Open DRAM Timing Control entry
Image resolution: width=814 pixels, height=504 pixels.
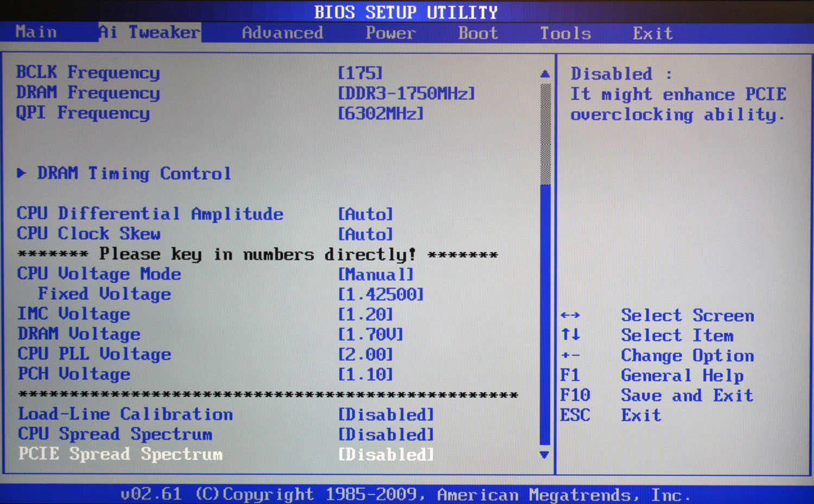coord(134,174)
